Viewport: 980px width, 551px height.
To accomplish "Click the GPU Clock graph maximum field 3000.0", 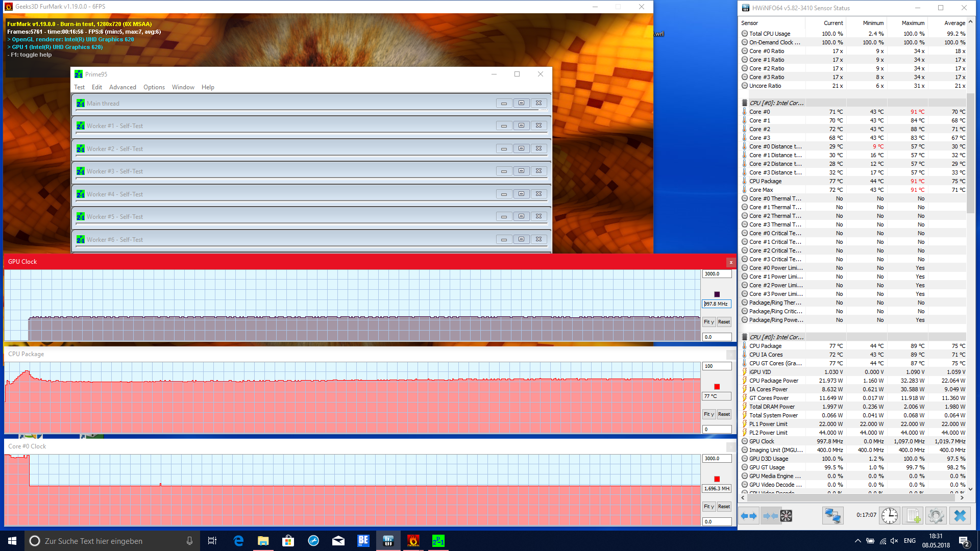I will pos(717,274).
